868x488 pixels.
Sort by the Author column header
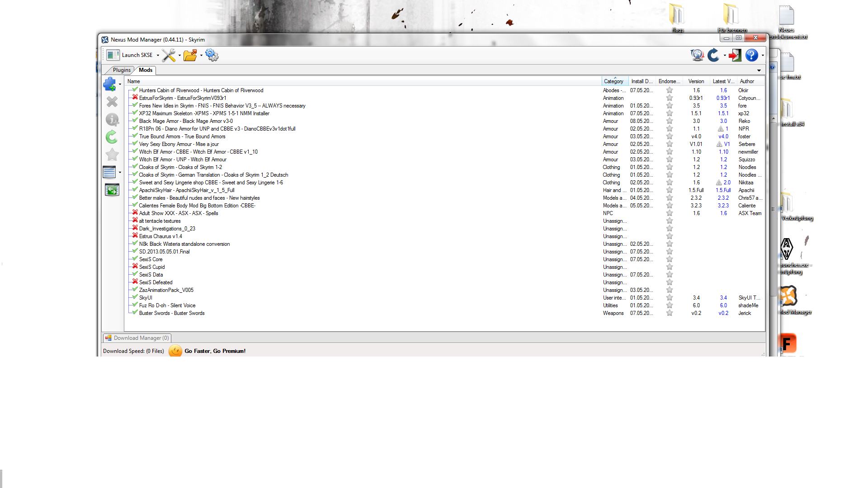pyautogui.click(x=750, y=81)
